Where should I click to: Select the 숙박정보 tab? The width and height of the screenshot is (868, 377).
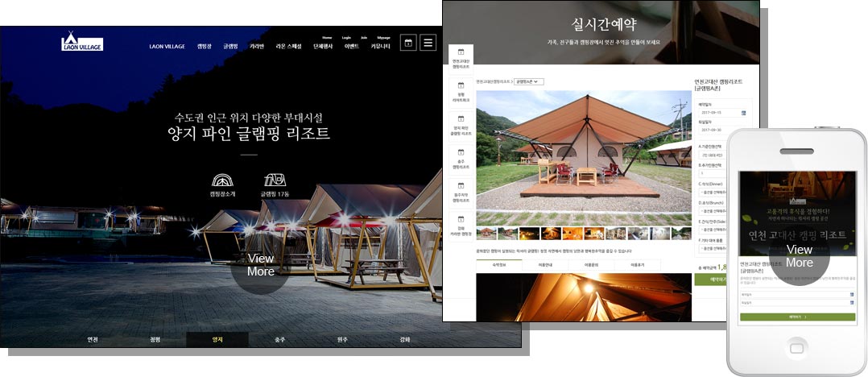point(498,266)
